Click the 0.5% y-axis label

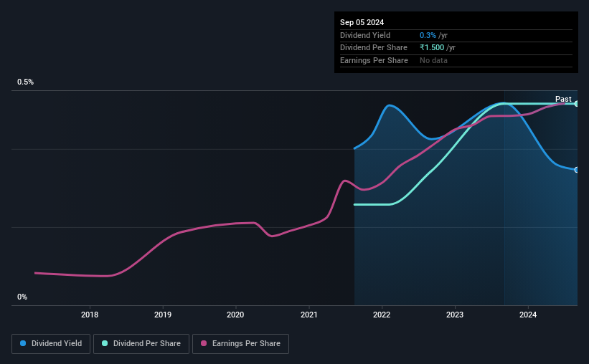[x=26, y=82]
